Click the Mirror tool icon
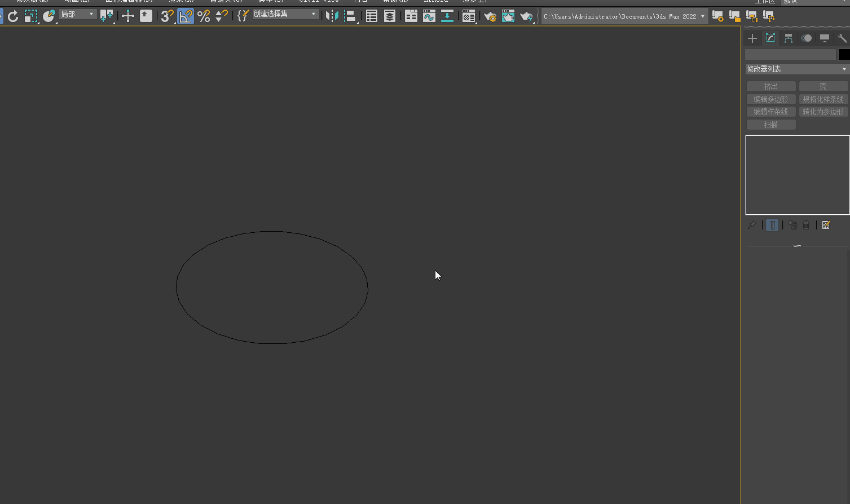The image size is (850, 504). [332, 16]
